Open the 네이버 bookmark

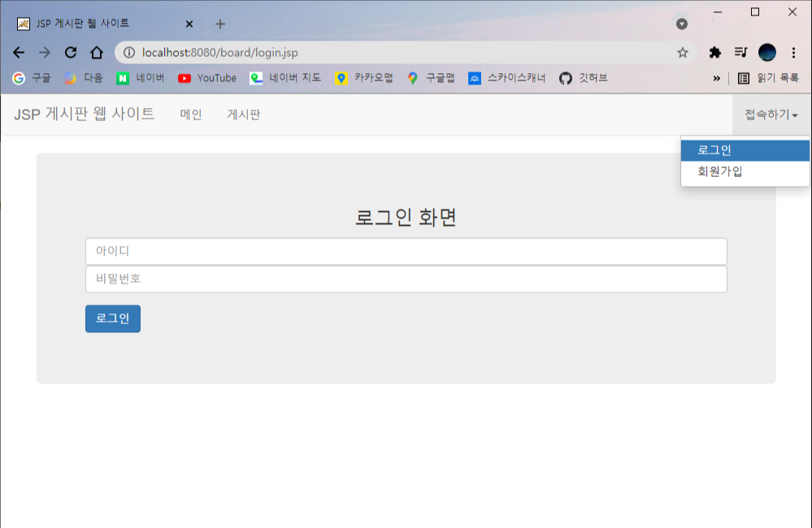pyautogui.click(x=141, y=78)
